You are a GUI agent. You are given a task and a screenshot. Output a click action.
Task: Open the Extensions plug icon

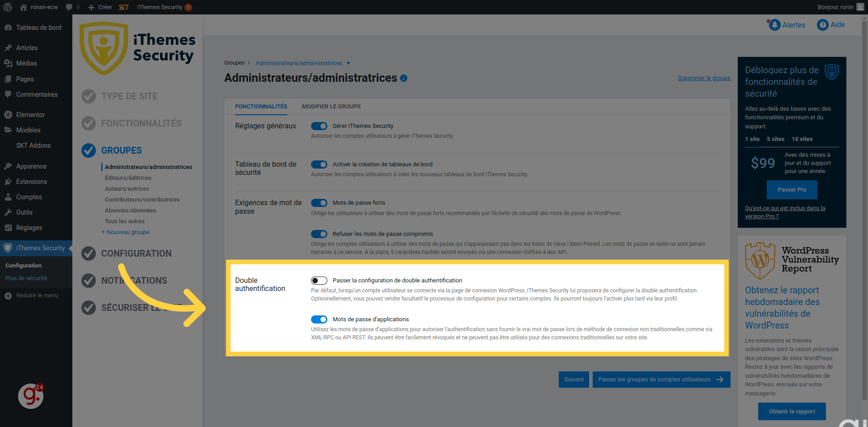pyautogui.click(x=8, y=182)
